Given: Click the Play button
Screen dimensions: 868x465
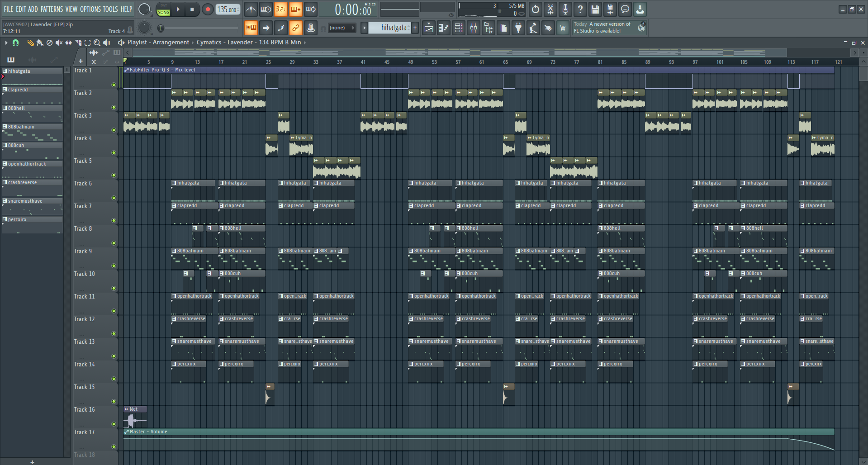Looking at the screenshot, I should tap(178, 9).
